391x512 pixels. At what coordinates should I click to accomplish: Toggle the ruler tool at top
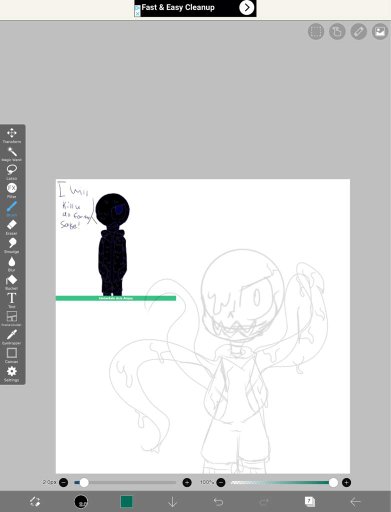point(359,32)
